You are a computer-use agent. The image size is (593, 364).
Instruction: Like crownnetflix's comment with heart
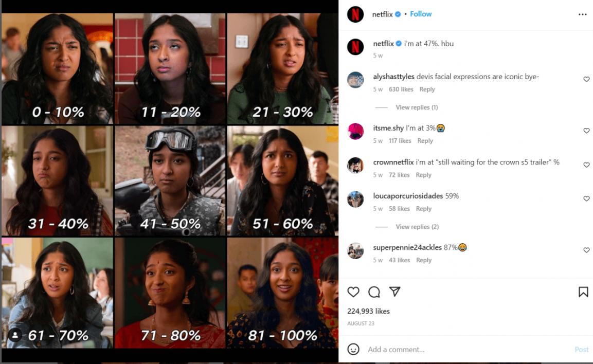(586, 165)
